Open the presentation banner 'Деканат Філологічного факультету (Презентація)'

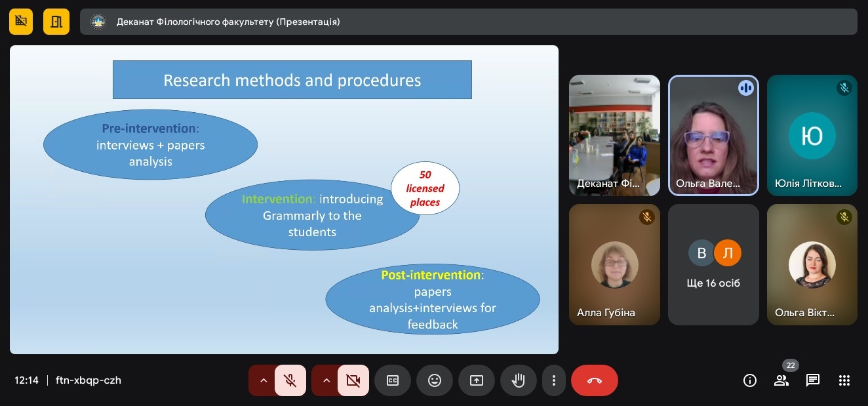(469, 22)
